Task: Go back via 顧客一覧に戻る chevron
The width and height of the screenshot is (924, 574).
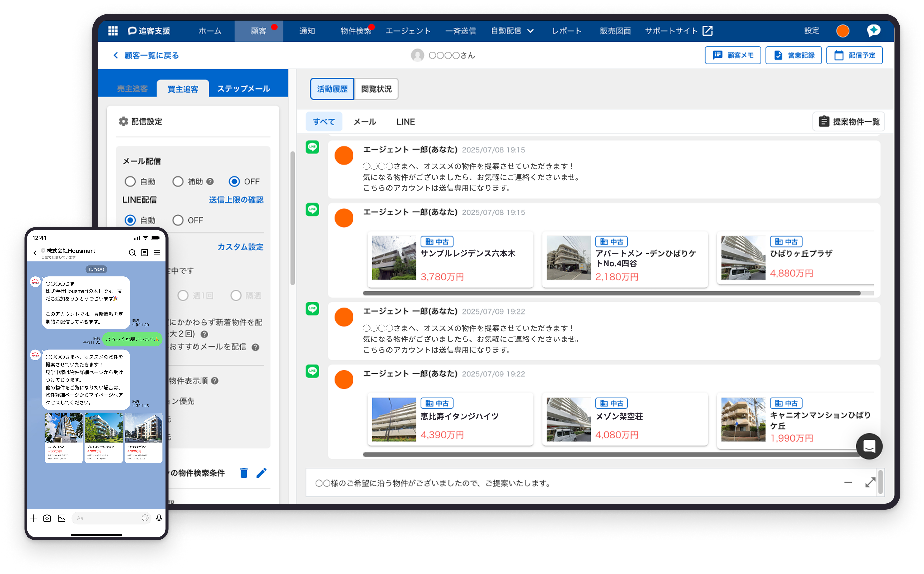Action: point(116,55)
